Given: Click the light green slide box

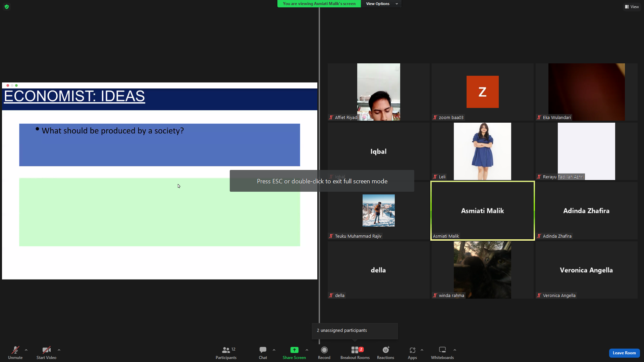Looking at the screenshot, I should point(160,212).
